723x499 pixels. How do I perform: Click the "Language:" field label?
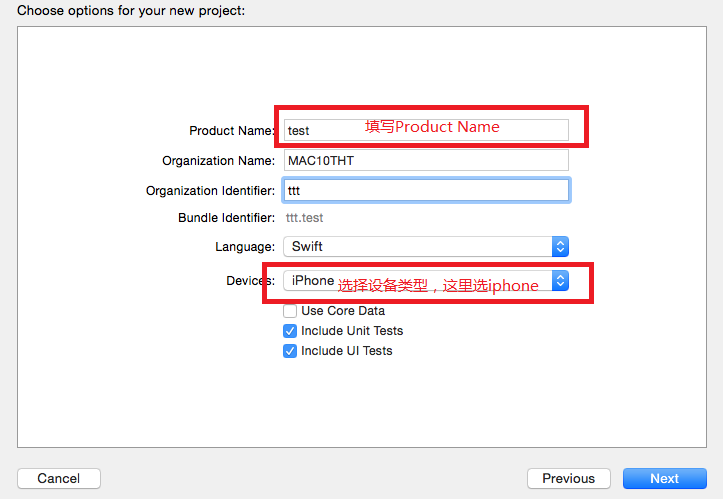tap(245, 247)
